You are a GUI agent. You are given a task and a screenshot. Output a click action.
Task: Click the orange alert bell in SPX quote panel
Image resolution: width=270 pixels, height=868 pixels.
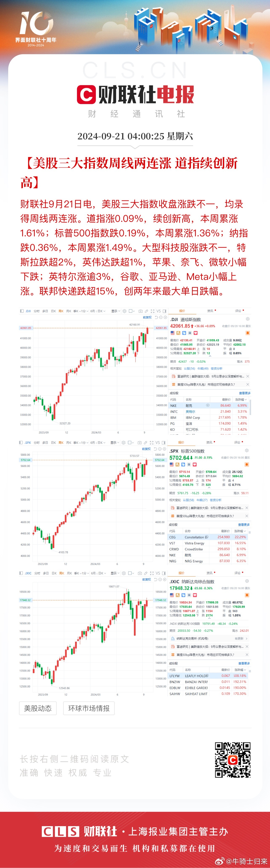247,464
